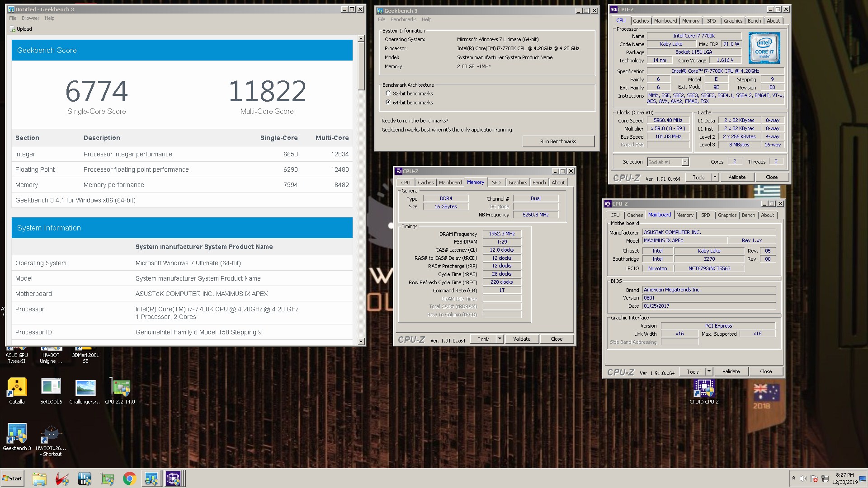Open the HWBOTx265 shortcut on desktop
The width and height of the screenshot is (868, 488).
pos(51,440)
